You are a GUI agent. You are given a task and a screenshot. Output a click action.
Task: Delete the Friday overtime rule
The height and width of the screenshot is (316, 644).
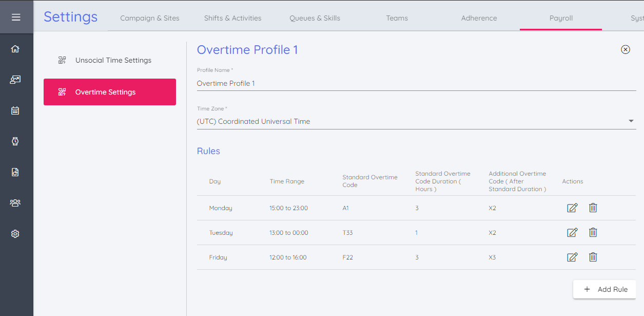click(593, 257)
